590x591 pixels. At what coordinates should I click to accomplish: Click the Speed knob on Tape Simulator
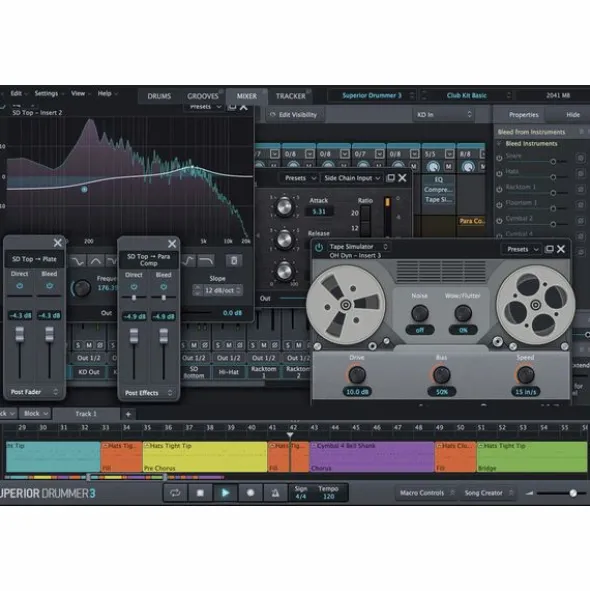(x=525, y=375)
